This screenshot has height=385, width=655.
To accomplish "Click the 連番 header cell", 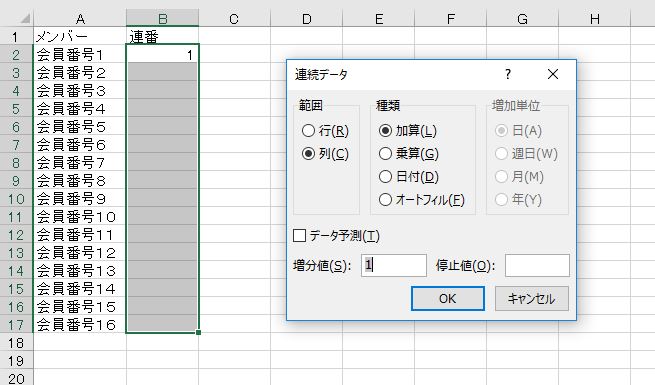I will point(162,36).
